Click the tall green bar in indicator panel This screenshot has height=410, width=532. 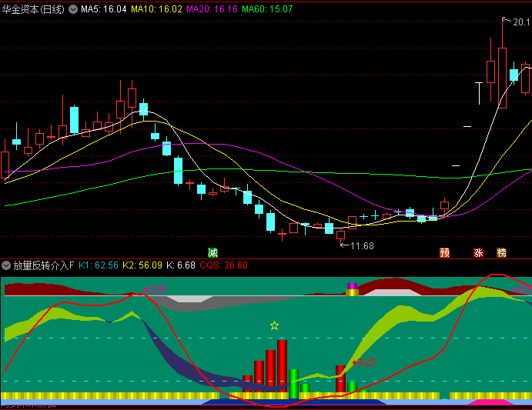click(293, 384)
